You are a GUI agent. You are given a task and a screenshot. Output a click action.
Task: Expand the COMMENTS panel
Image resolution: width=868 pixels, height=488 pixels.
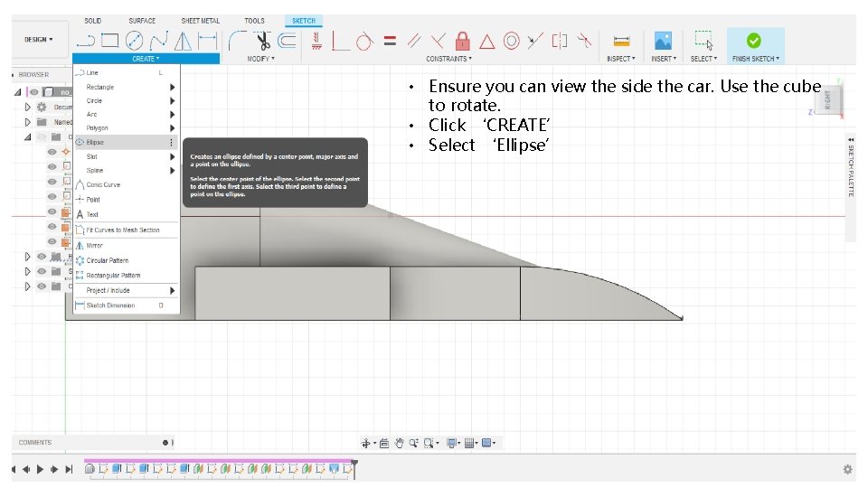(165, 443)
